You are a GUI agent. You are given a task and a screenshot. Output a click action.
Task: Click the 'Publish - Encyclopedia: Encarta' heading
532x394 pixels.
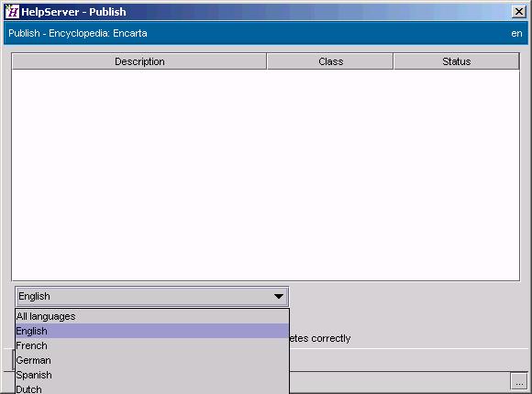(x=78, y=33)
